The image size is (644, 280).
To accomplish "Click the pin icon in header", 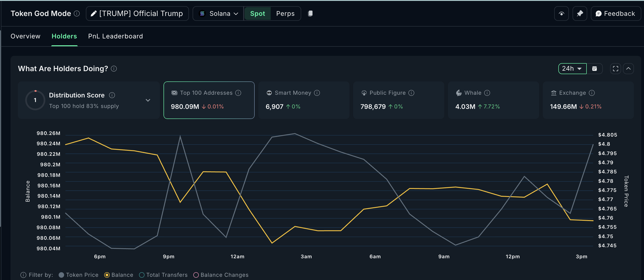I will [580, 13].
